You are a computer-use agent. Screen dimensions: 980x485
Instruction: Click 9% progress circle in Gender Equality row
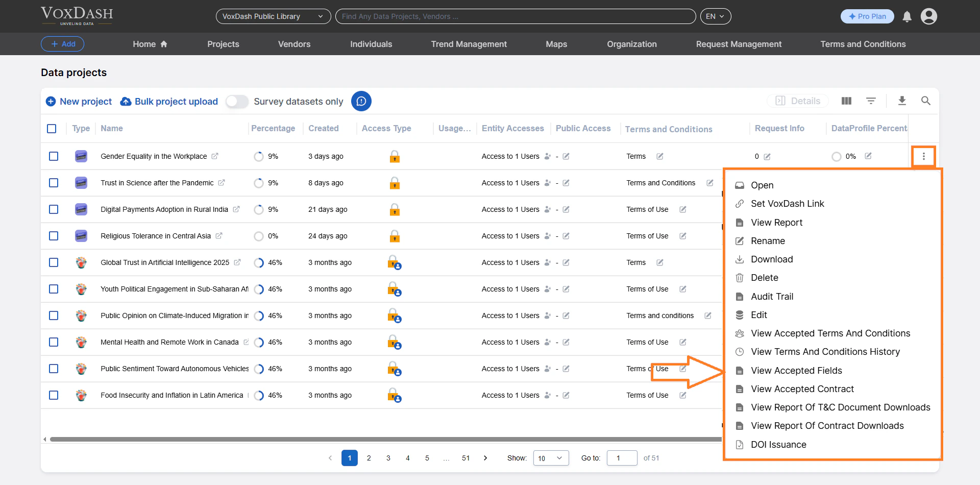[x=259, y=156]
